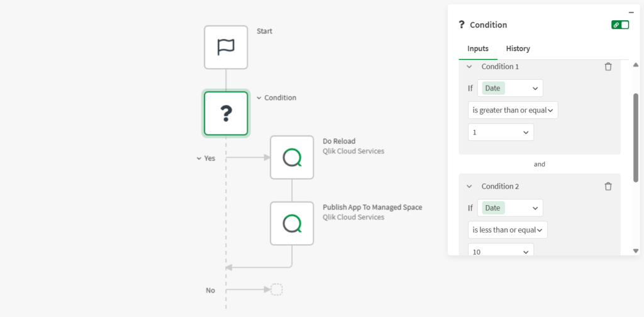644x317 pixels.
Task: Delete Condition 2 using trash icon
Action: tap(608, 186)
